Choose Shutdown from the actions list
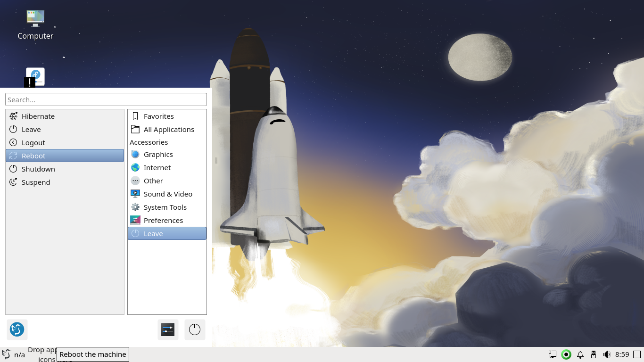Image resolution: width=644 pixels, height=362 pixels. pos(65,169)
